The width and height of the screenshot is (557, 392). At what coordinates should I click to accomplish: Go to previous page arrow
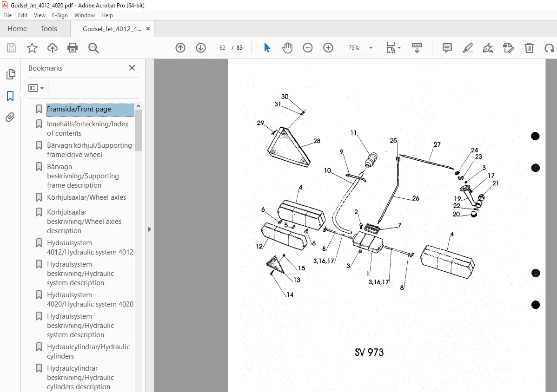[180, 47]
